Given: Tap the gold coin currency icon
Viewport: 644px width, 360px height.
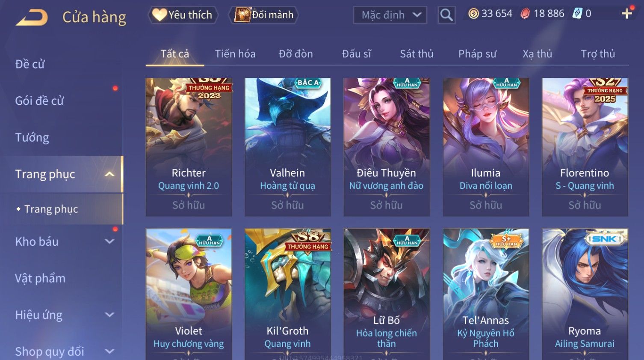Looking at the screenshot, I should click(x=473, y=14).
